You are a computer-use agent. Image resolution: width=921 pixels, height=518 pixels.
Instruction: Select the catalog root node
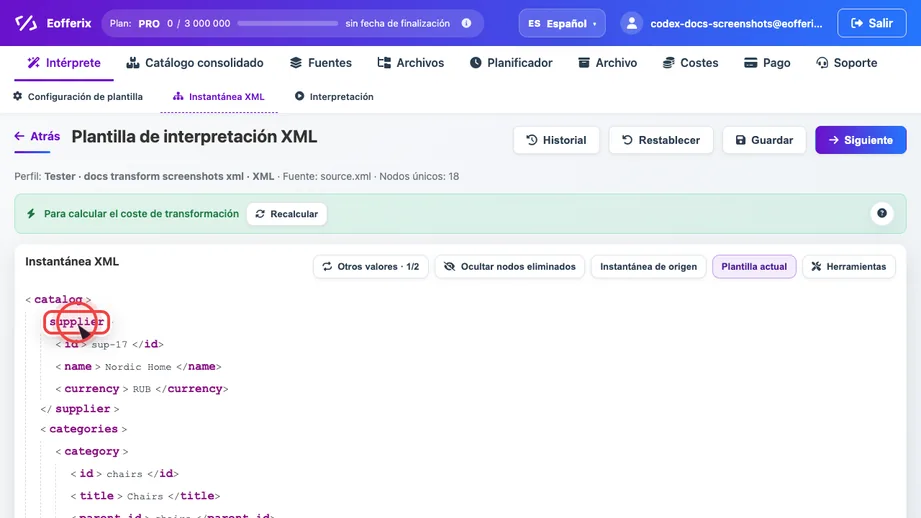[x=58, y=300]
